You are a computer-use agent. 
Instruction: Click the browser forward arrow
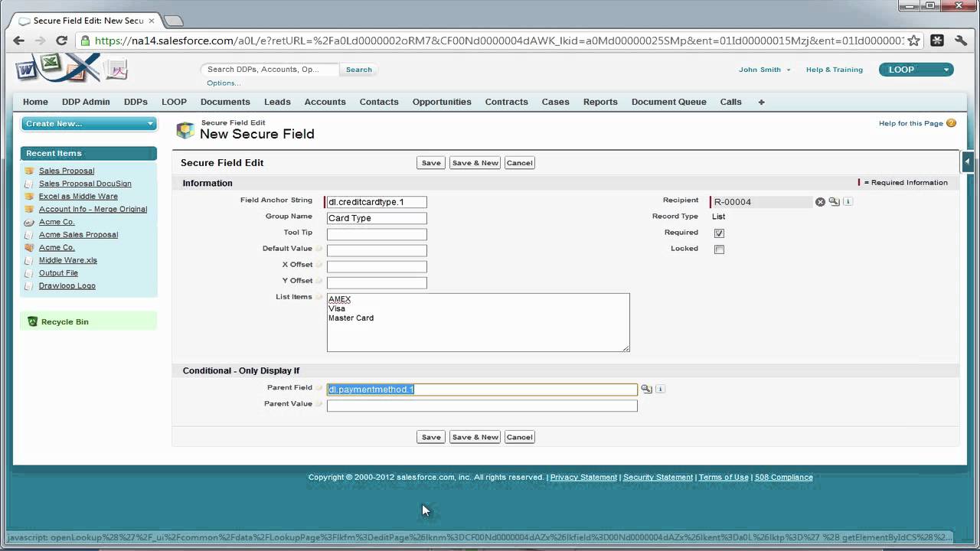tap(40, 41)
